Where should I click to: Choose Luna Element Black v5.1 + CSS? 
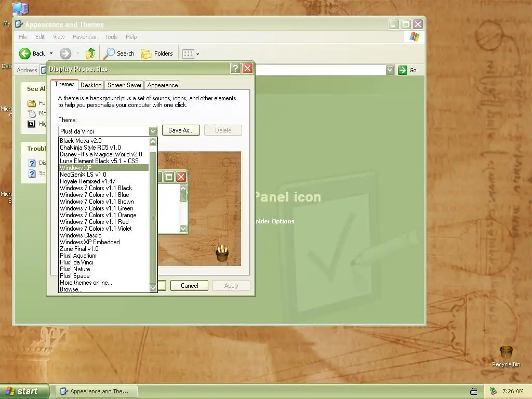click(x=103, y=161)
